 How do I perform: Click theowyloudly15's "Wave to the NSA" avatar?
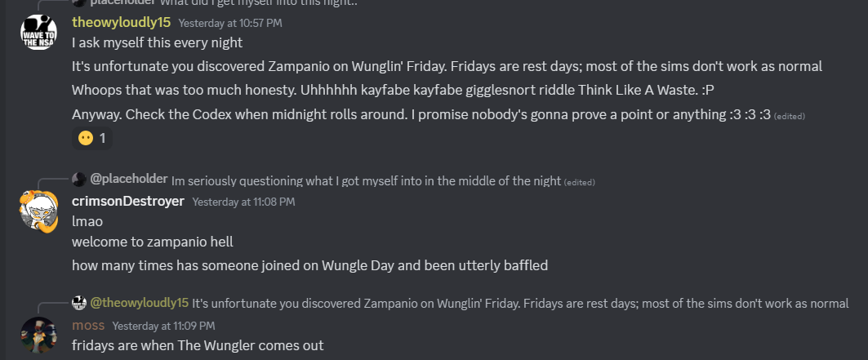tap(36, 33)
